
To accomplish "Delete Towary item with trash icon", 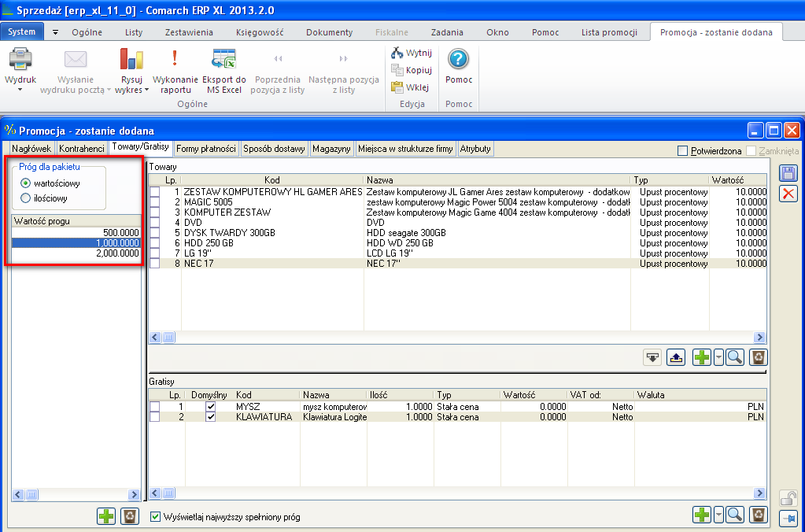I will [x=759, y=357].
